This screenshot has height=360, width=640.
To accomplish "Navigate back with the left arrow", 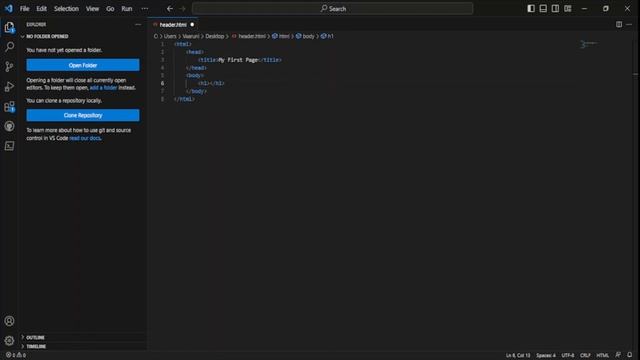I will tap(170, 8).
